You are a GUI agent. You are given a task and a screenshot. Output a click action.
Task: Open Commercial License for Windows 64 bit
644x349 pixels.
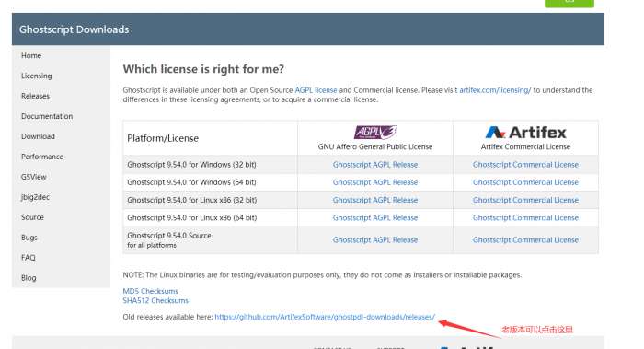coord(525,182)
